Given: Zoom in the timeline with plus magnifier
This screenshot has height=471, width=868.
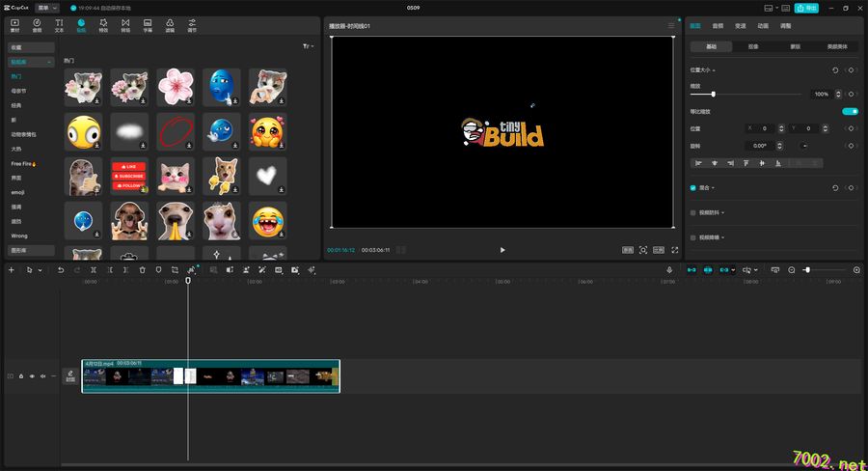Looking at the screenshot, I should 856,270.
